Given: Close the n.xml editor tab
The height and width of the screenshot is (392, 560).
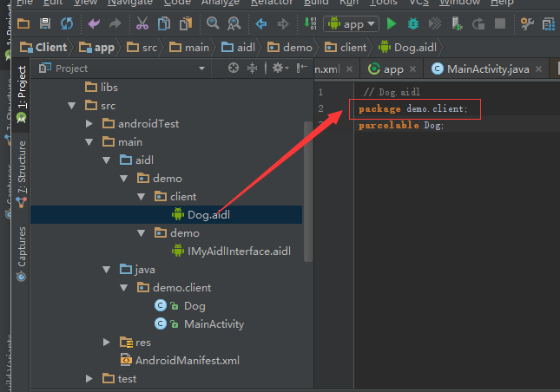Looking at the screenshot, I should click(350, 69).
